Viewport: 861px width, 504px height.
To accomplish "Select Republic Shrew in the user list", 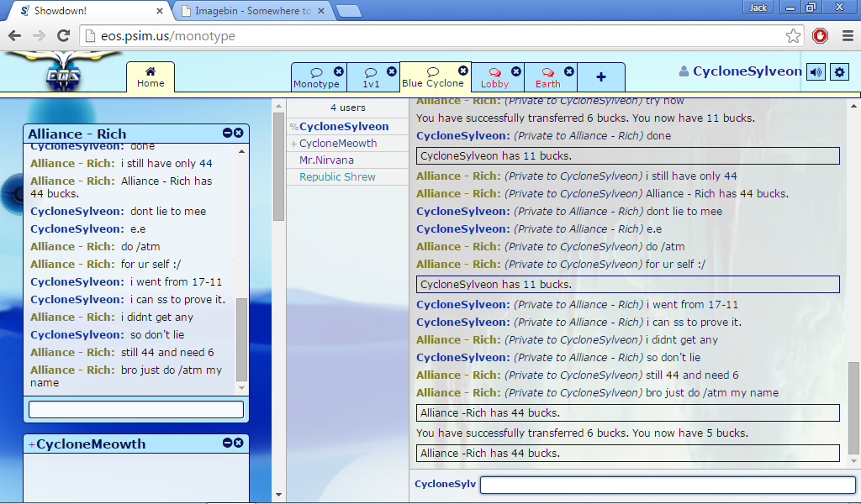I will [x=347, y=177].
